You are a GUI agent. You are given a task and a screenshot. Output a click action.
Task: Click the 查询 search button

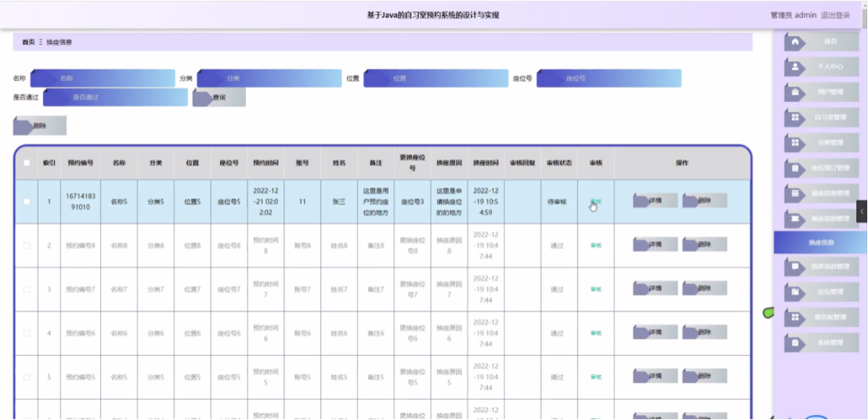[x=219, y=97]
